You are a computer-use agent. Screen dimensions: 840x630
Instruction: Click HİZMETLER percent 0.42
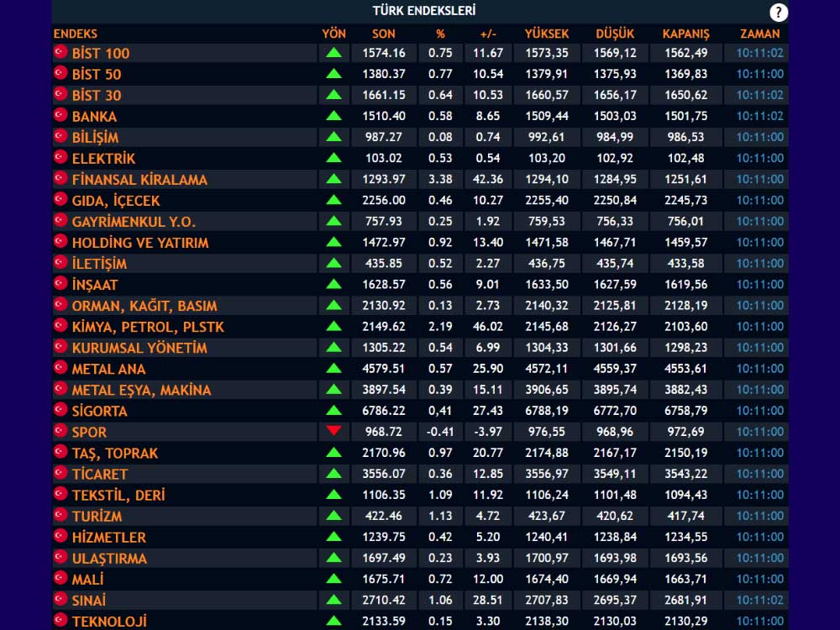(x=440, y=537)
